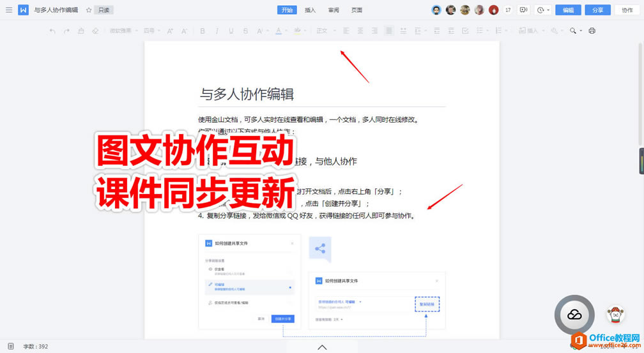Click the blue 编辑 button
The height and width of the screenshot is (353, 644).
[568, 10]
